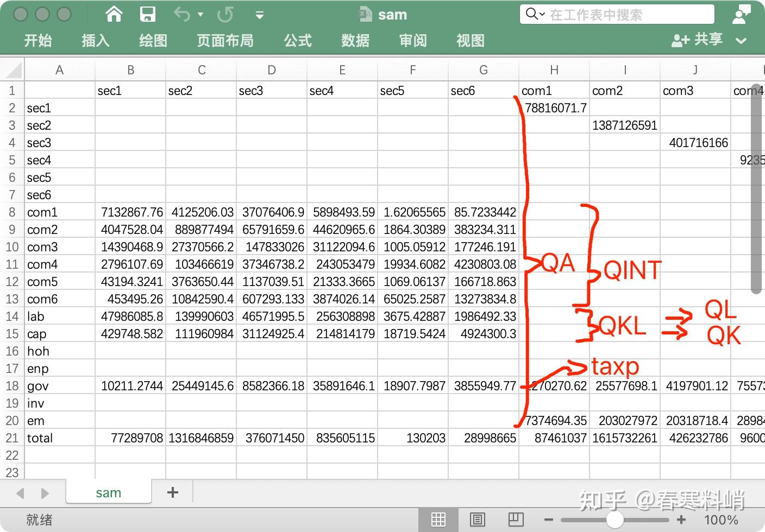This screenshot has width=765, height=532.
Task: Click the 共享 share button
Action: click(697, 40)
